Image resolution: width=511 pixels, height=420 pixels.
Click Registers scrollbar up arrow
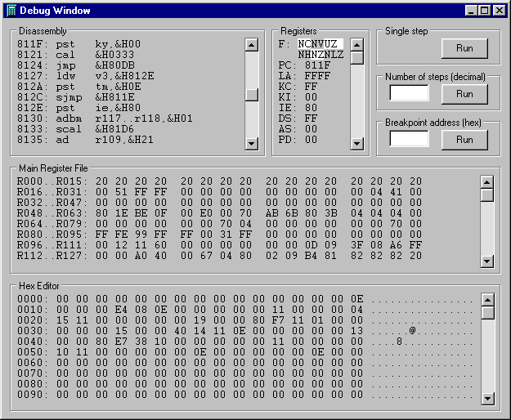coord(356,44)
